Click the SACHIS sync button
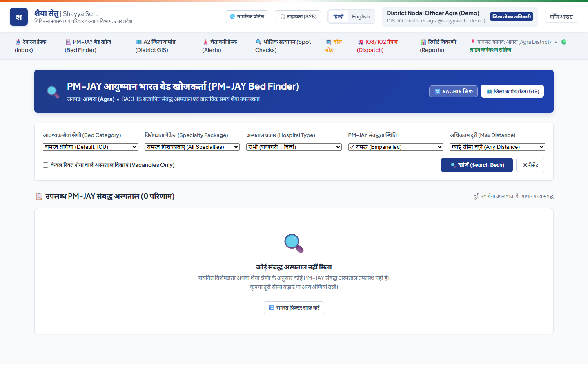This screenshot has width=588, height=368. point(453,91)
